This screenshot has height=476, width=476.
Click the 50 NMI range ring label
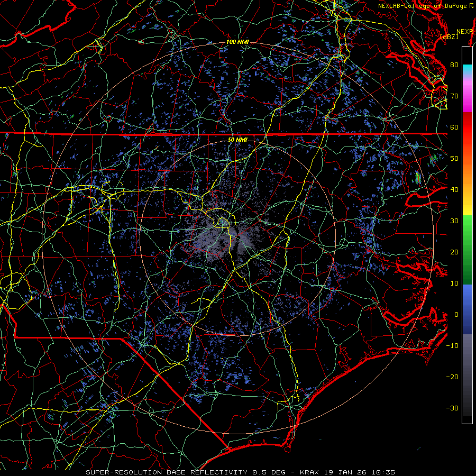click(x=237, y=140)
